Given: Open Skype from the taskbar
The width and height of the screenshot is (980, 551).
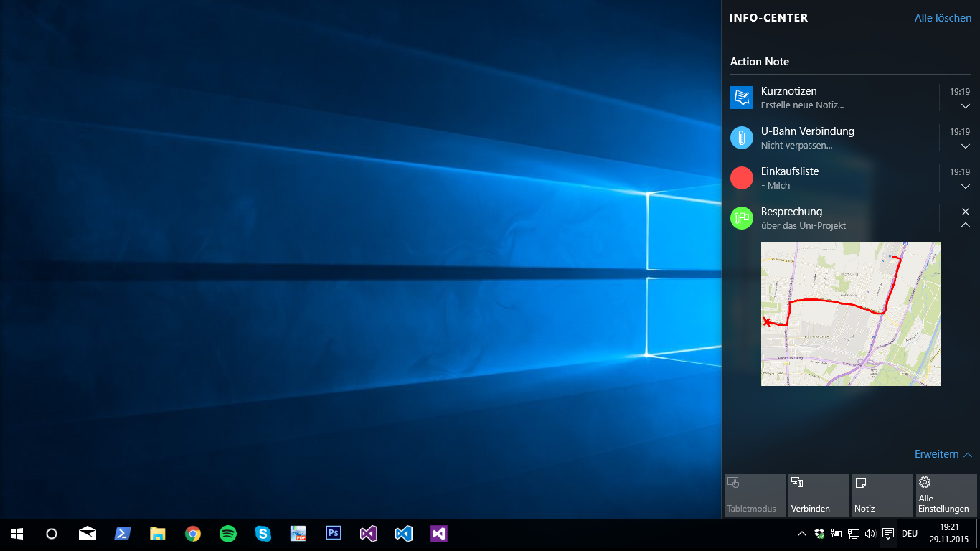Looking at the screenshot, I should pyautogui.click(x=263, y=534).
